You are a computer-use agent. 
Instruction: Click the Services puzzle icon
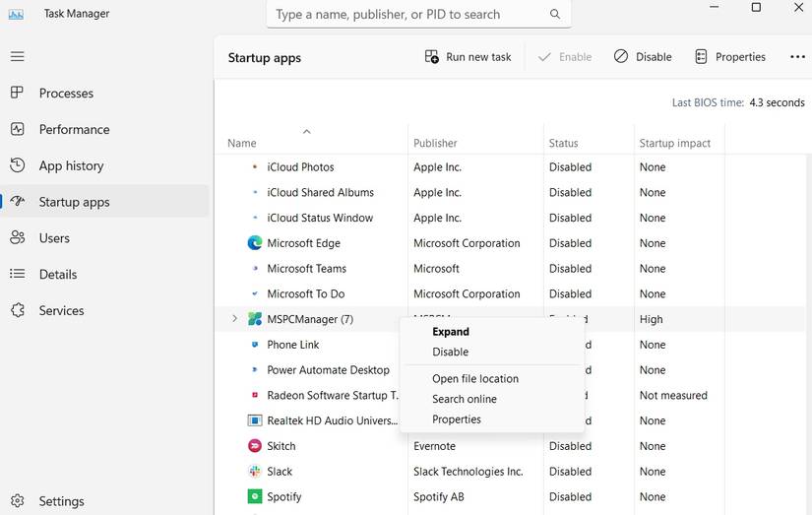[x=17, y=310]
